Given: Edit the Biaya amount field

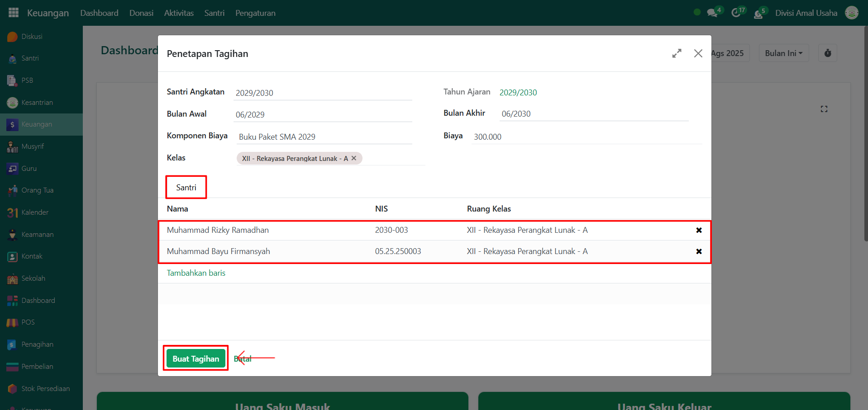Looking at the screenshot, I should pos(586,137).
